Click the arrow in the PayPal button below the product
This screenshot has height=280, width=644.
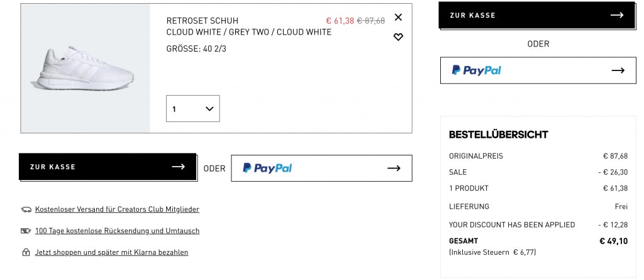pyautogui.click(x=394, y=168)
